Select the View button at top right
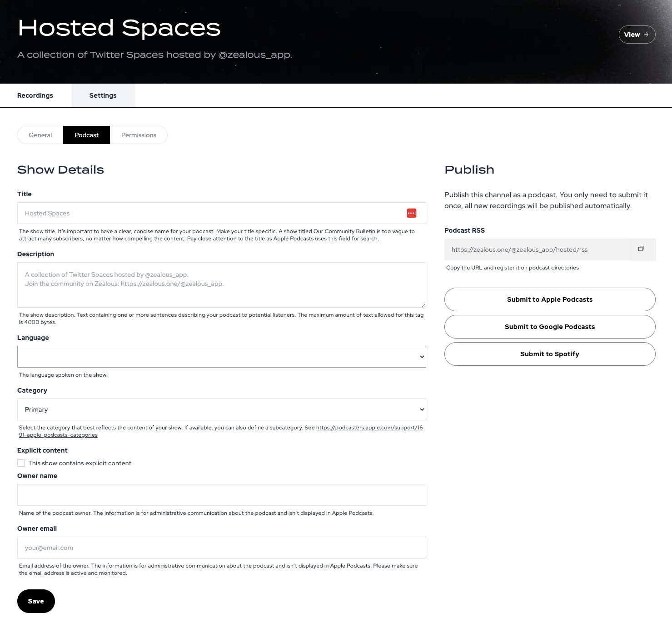The image size is (672, 628). 637,34
